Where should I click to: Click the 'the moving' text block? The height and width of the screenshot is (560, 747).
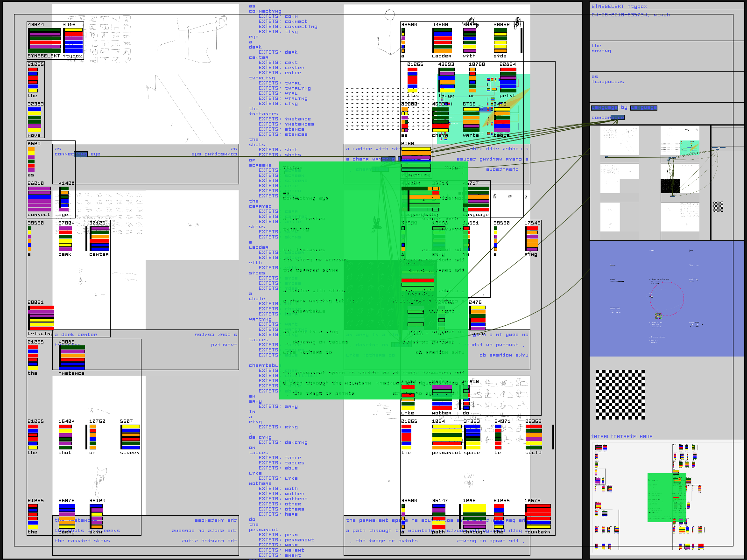pyautogui.click(x=601, y=49)
